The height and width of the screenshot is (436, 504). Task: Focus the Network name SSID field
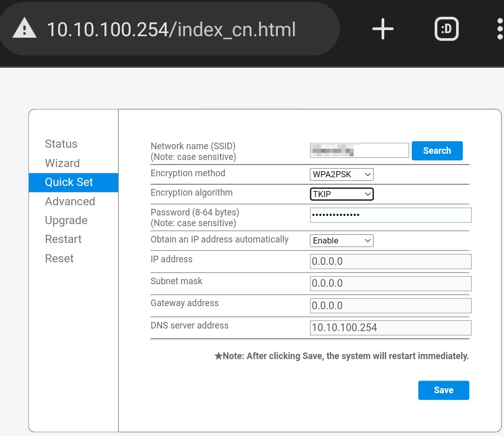pos(359,150)
